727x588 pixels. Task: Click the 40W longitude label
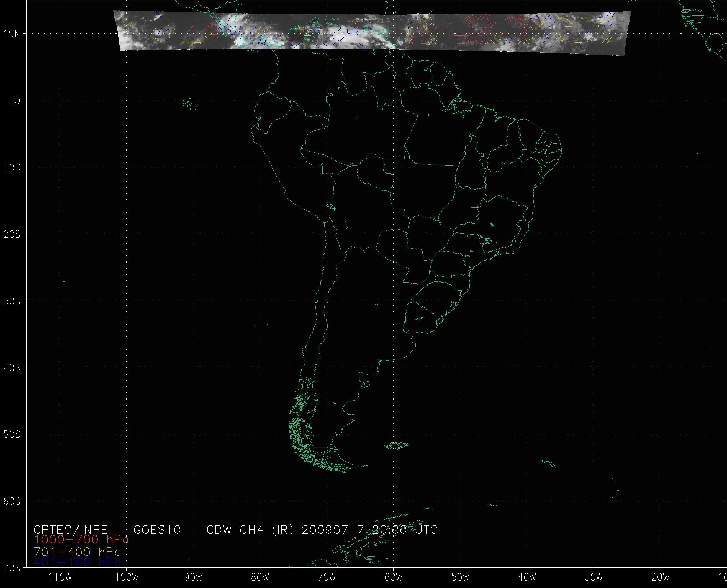[527, 577]
